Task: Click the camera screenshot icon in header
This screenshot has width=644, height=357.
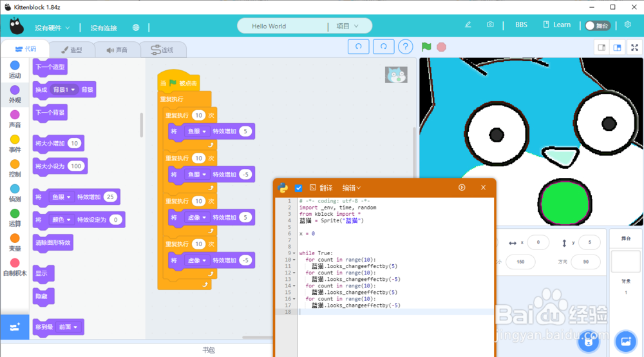Action: point(490,24)
